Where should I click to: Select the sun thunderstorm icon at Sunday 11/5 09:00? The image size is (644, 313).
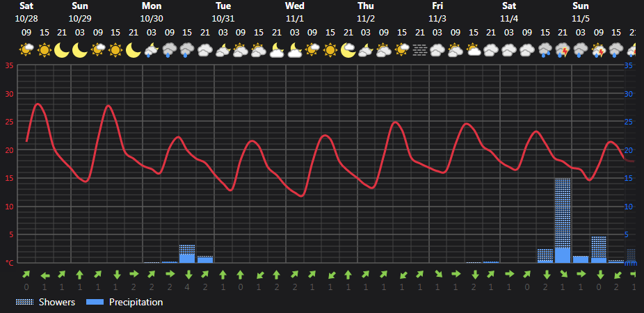pos(598,50)
